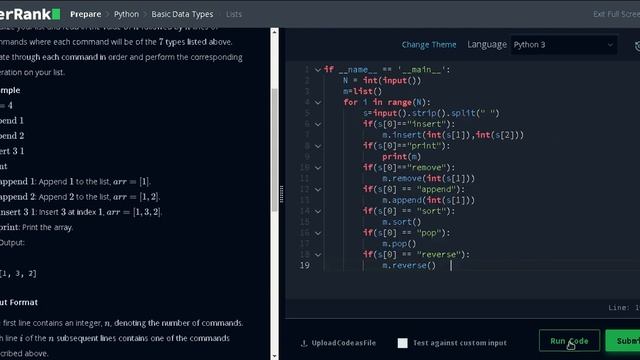Collapse the code block at line 1
The height and width of the screenshot is (360, 640).
pyautogui.click(x=318, y=70)
